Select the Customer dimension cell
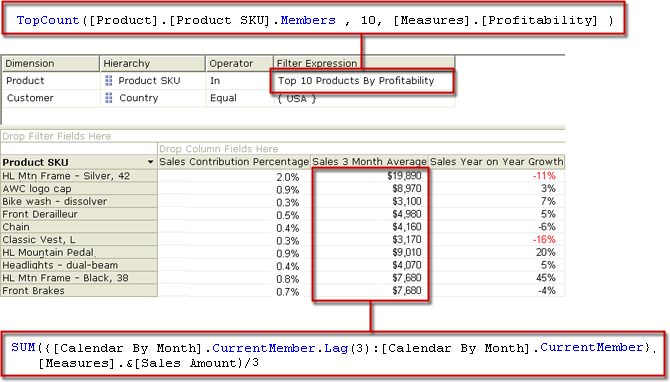 51,98
